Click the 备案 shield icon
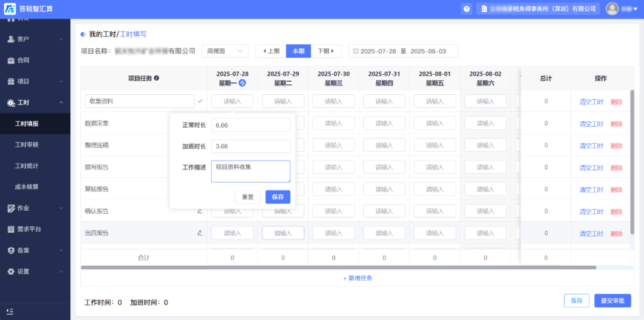 (x=11, y=251)
